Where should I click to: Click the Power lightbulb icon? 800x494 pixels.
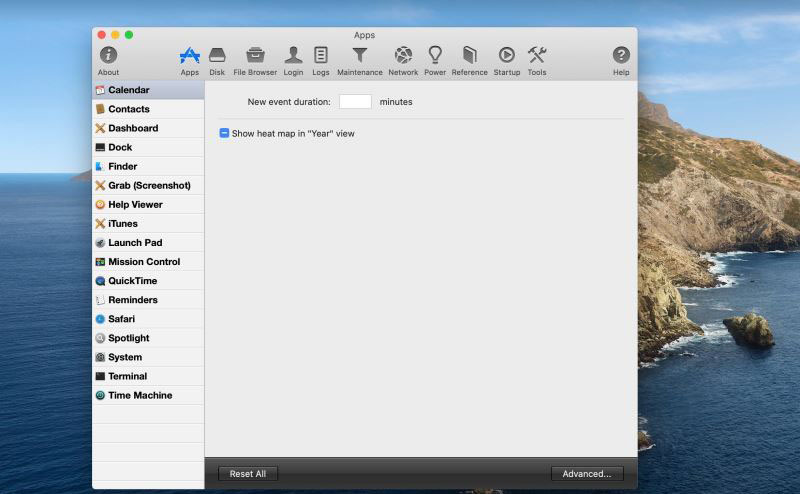point(435,56)
